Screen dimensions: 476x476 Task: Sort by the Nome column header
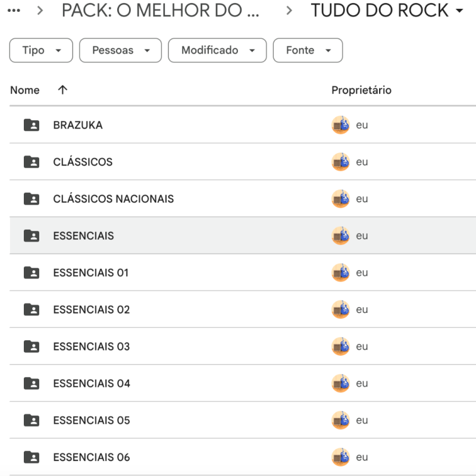(25, 90)
